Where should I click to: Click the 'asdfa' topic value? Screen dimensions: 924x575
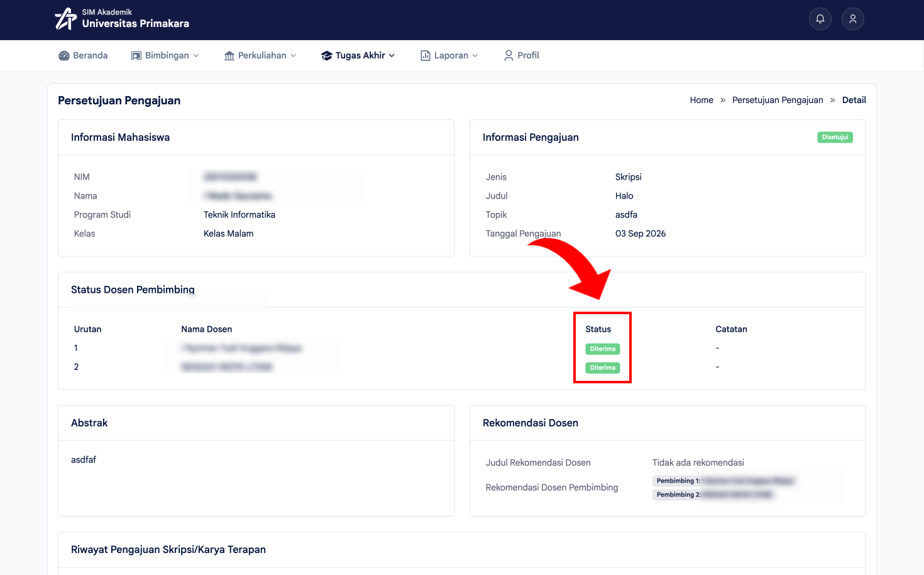coord(626,215)
